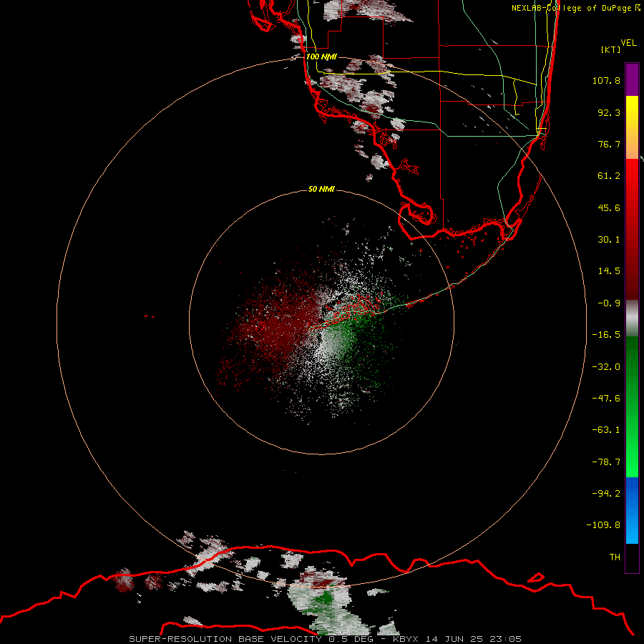
Task: Click the 45.6 velocity scale value
Action: 609,208
